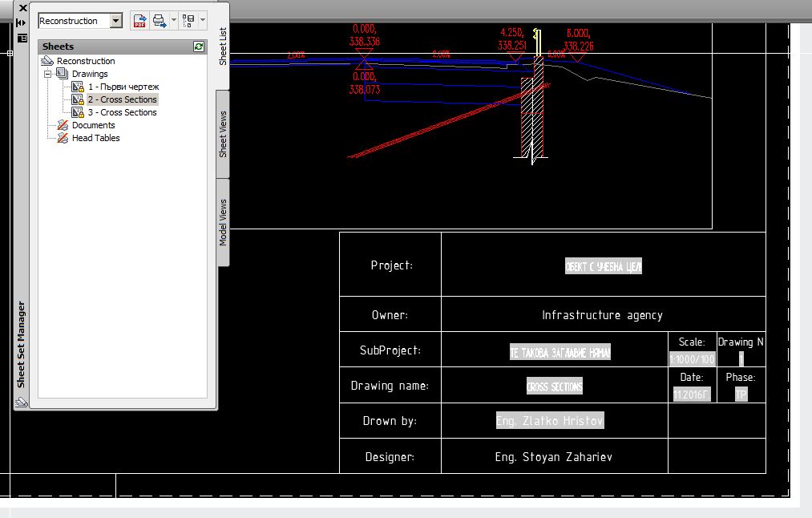Click the lock icon on sheet 1

81,87
